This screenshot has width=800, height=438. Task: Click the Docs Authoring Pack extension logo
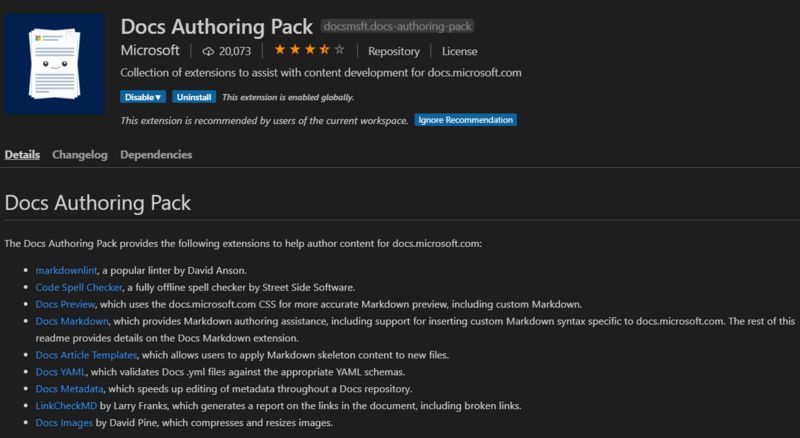pyautogui.click(x=54, y=63)
